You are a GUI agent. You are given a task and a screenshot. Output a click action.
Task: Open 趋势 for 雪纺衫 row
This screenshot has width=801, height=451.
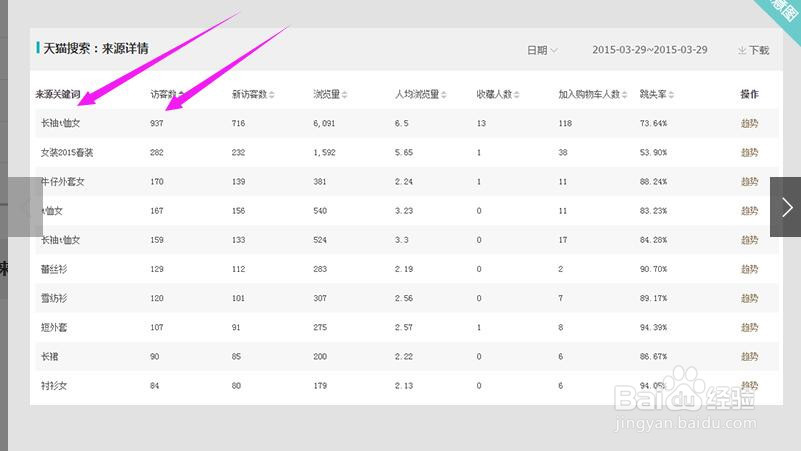tap(749, 298)
